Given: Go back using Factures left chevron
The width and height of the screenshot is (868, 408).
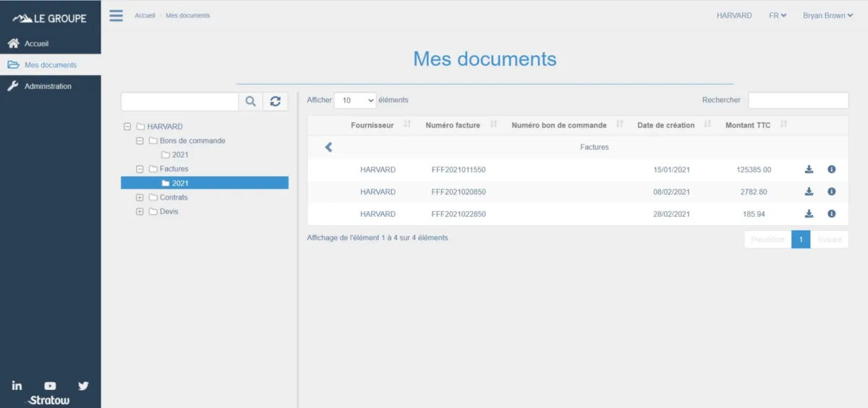Looking at the screenshot, I should (x=328, y=148).
